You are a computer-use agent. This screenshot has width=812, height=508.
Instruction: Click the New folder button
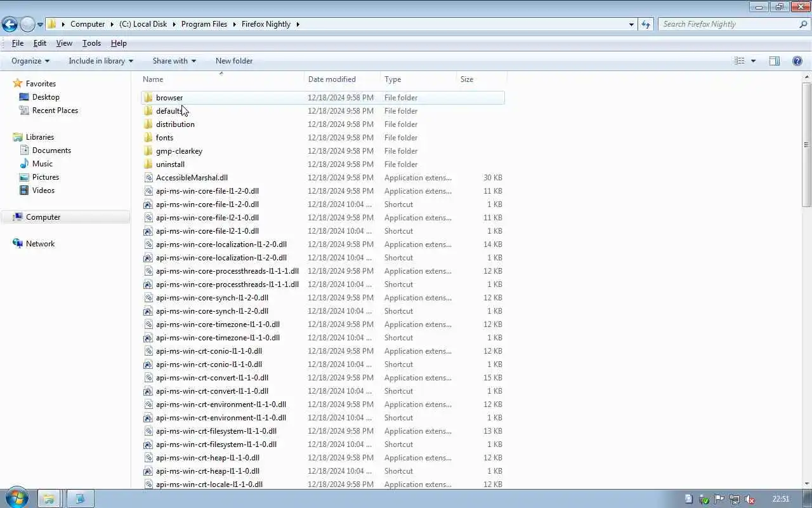[234, 61]
